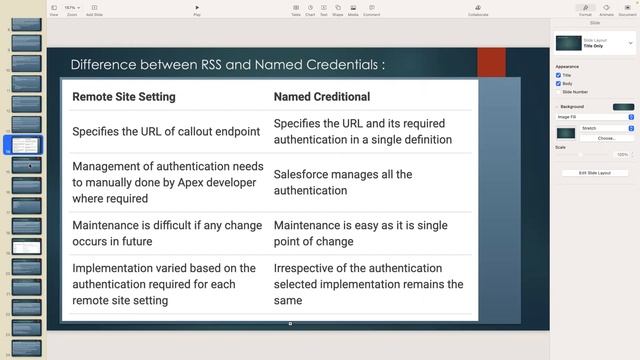Click cell 'Maintenance is difficult if any change occurs'
This screenshot has height=360, width=640.
pos(167,233)
